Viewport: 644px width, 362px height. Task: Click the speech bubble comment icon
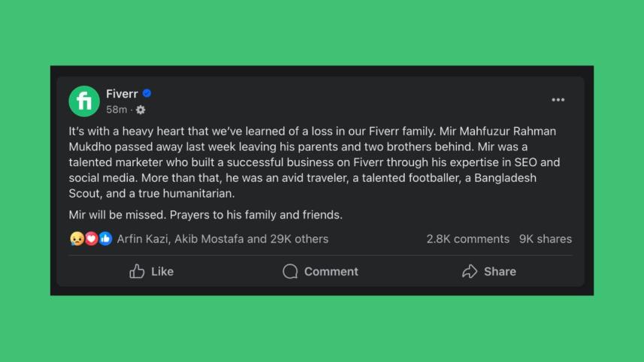click(x=290, y=271)
